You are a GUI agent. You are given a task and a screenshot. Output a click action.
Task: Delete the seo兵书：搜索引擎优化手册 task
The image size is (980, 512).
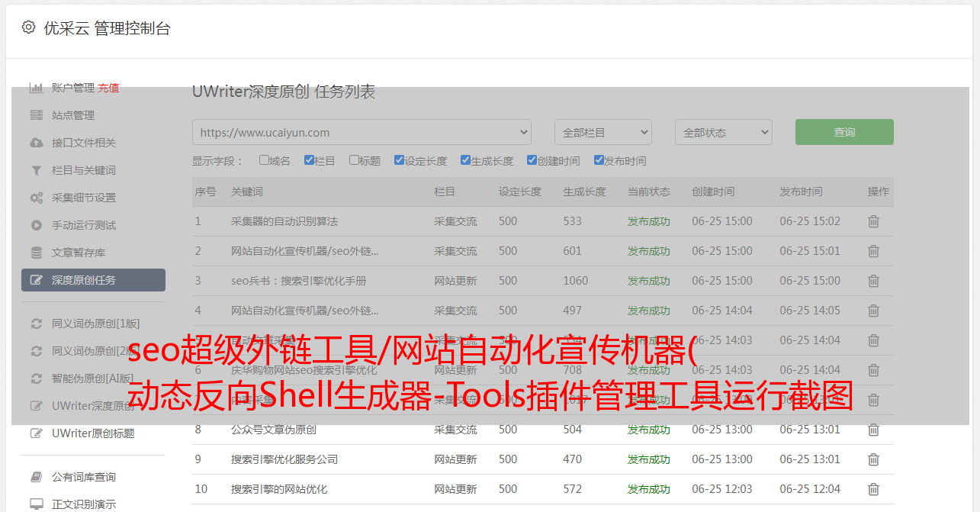(873, 281)
